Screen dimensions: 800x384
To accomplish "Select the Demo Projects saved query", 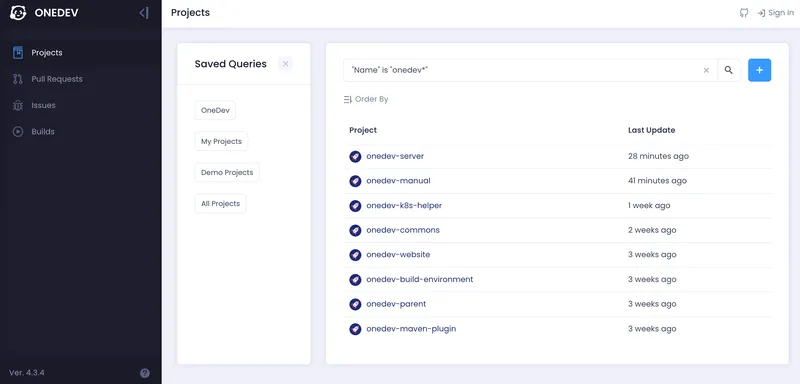I will (227, 172).
